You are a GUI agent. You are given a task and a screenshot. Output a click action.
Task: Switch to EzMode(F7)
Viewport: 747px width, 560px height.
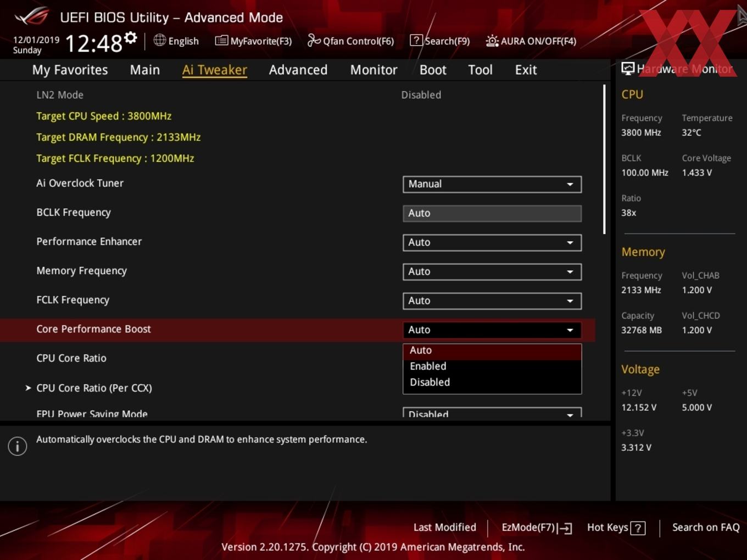(537, 528)
